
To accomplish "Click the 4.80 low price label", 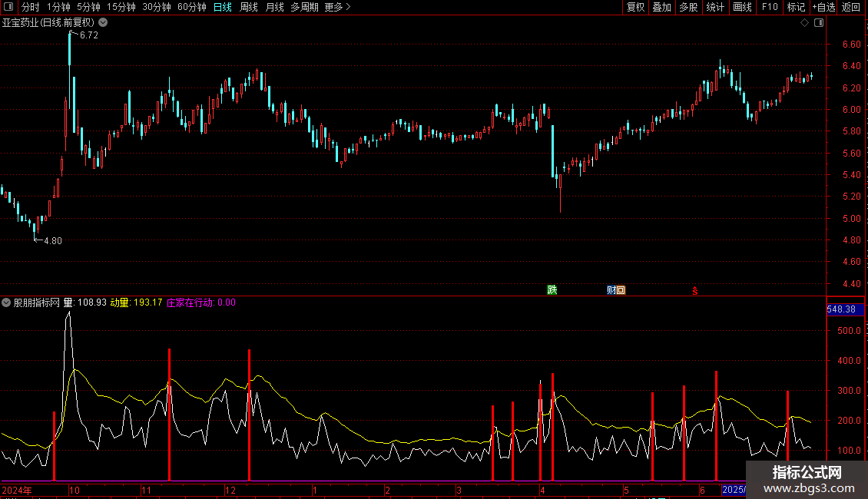I will (x=52, y=241).
